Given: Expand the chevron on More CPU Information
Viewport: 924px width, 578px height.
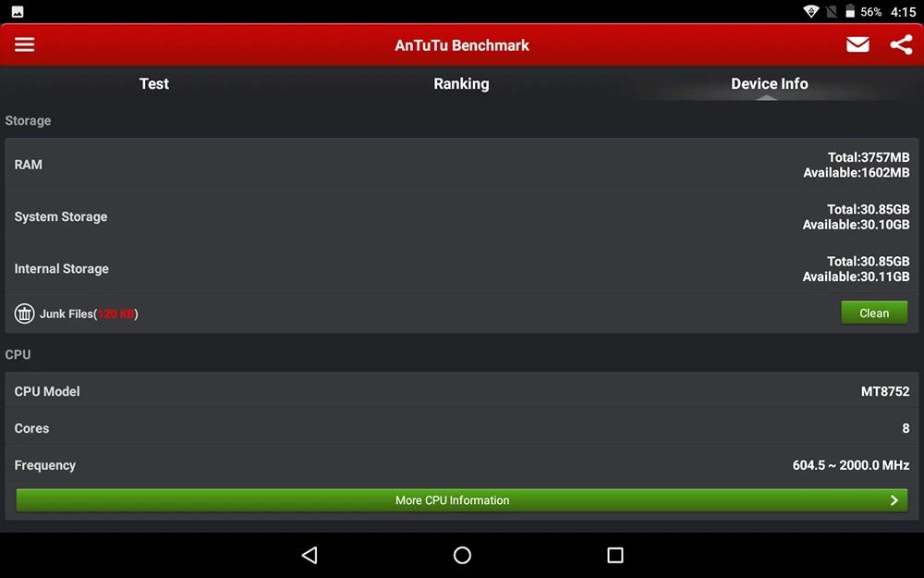Looking at the screenshot, I should point(894,500).
